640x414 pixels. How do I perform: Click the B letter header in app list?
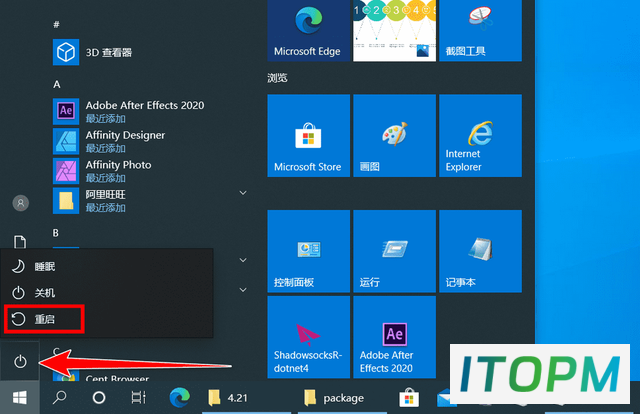pyautogui.click(x=56, y=233)
